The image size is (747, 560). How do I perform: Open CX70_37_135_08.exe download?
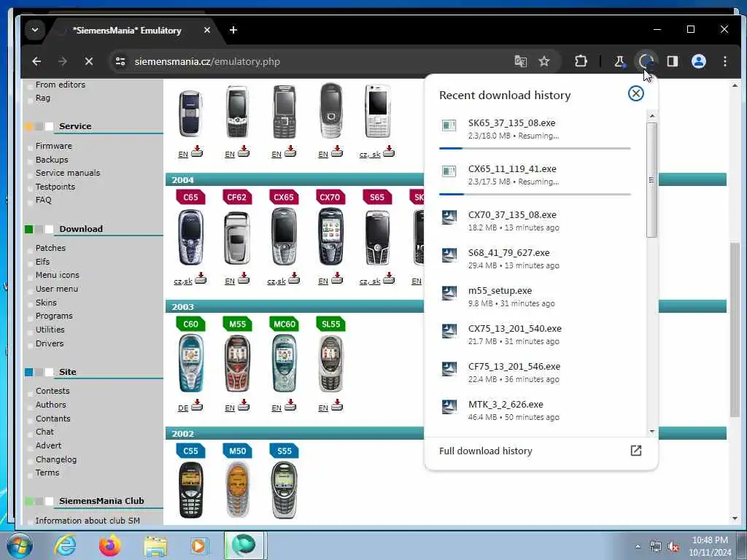tap(535, 220)
